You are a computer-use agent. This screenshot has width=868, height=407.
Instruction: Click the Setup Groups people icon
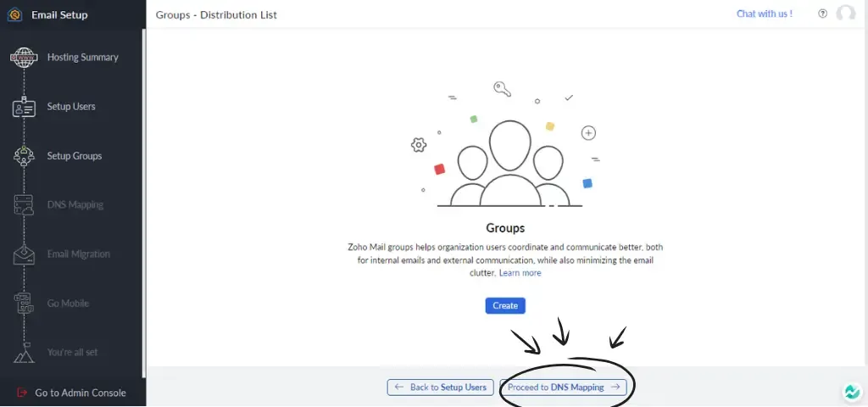[24, 156]
